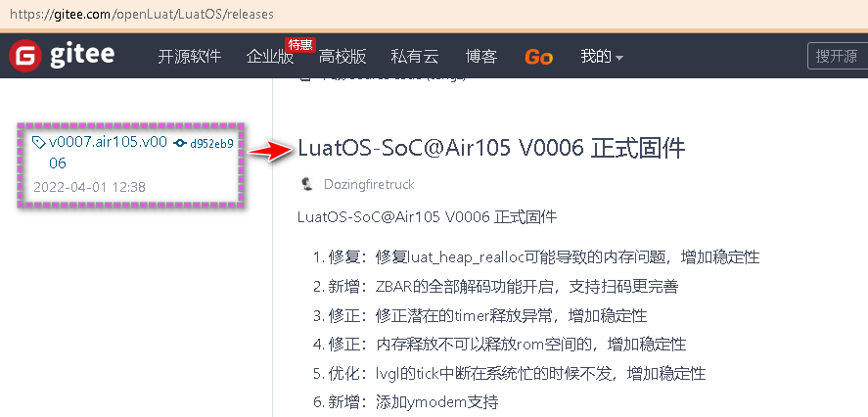The image size is (868, 417).
Task: Open commit d952eb9
Action: coord(211,144)
